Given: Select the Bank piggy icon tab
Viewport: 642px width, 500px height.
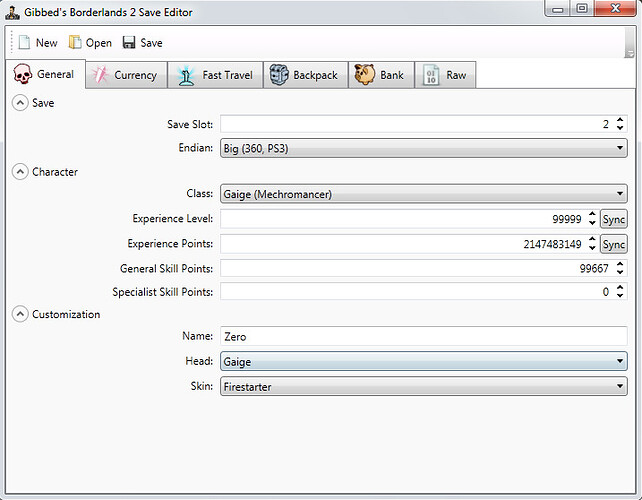Looking at the screenshot, I should (364, 75).
